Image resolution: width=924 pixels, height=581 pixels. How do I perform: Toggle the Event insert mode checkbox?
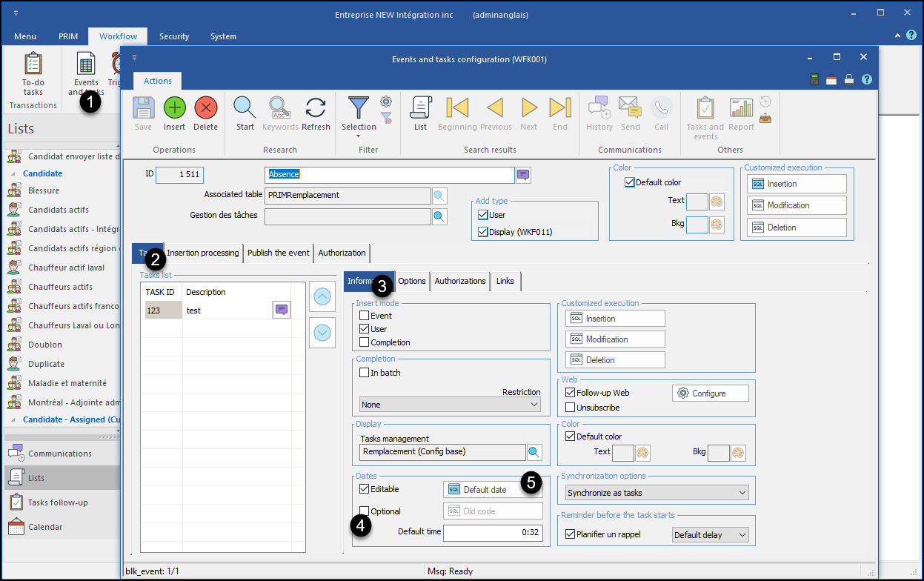[364, 316]
